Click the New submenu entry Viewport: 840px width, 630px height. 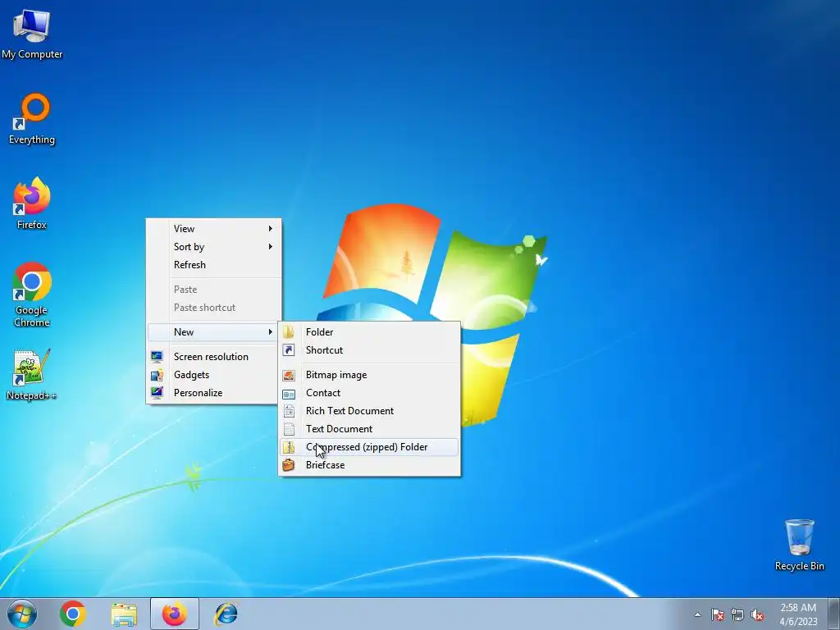(214, 332)
